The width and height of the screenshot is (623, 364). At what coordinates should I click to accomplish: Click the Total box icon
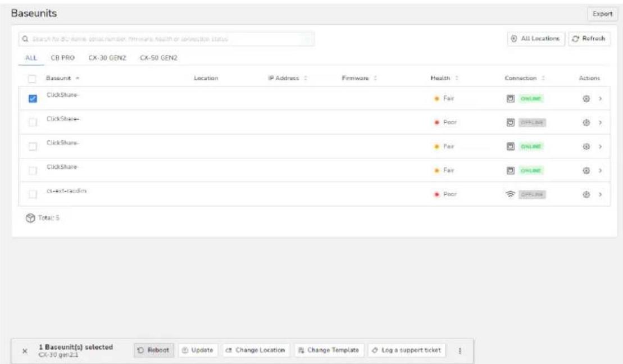click(30, 218)
